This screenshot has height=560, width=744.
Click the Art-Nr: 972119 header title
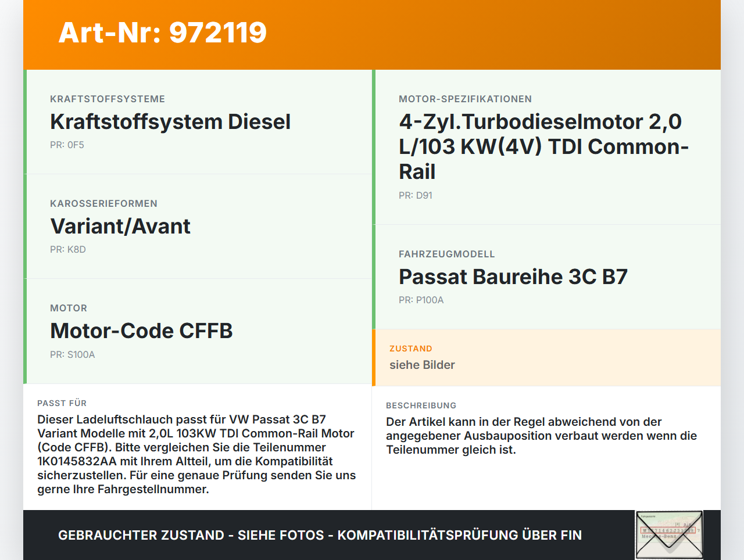coord(163,33)
